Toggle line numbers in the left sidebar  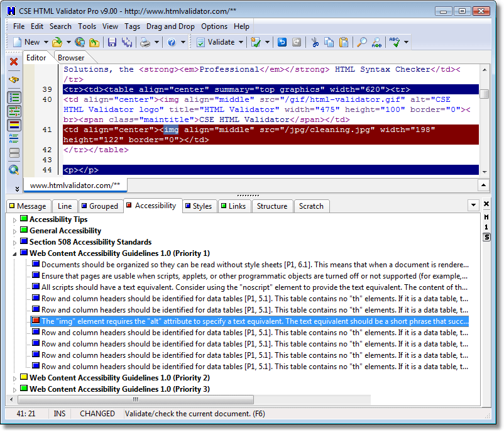pyautogui.click(x=14, y=97)
